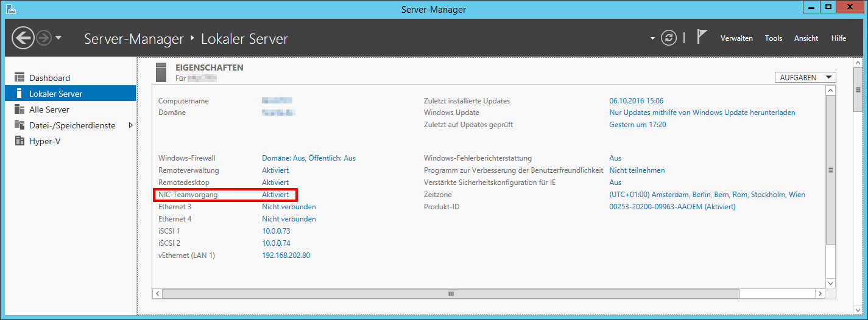Click the Domäne label text
Viewport: 868px width, 320px height.
point(172,113)
